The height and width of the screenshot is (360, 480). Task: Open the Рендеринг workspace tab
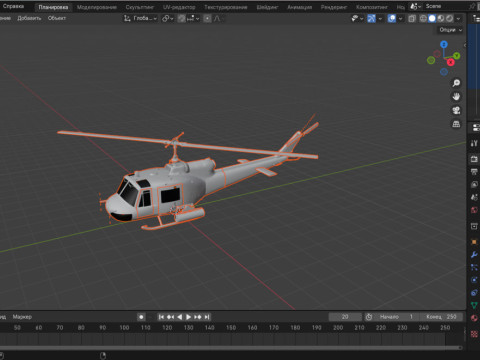334,7
